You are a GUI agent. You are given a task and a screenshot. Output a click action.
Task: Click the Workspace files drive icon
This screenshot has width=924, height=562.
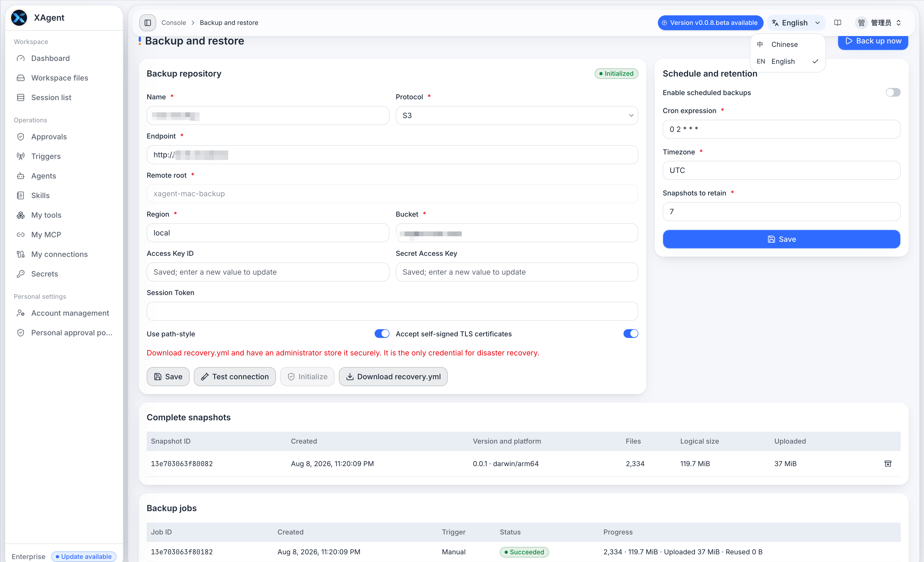(21, 78)
